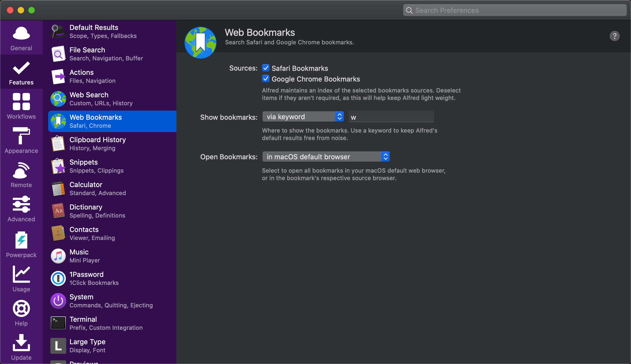Go to the Remote tab
Viewport: 631px width, 364px height.
pyautogui.click(x=21, y=175)
